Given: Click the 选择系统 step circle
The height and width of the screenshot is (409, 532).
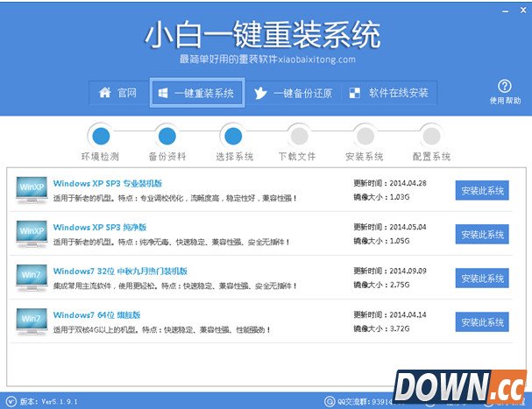Looking at the screenshot, I should (x=232, y=136).
